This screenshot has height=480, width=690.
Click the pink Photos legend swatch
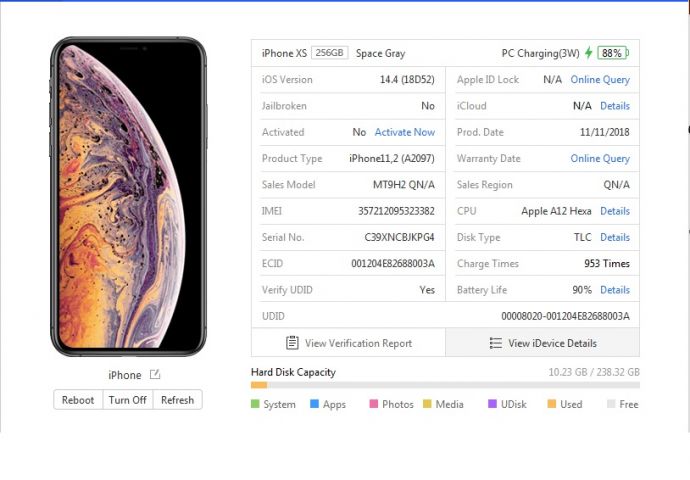click(374, 403)
